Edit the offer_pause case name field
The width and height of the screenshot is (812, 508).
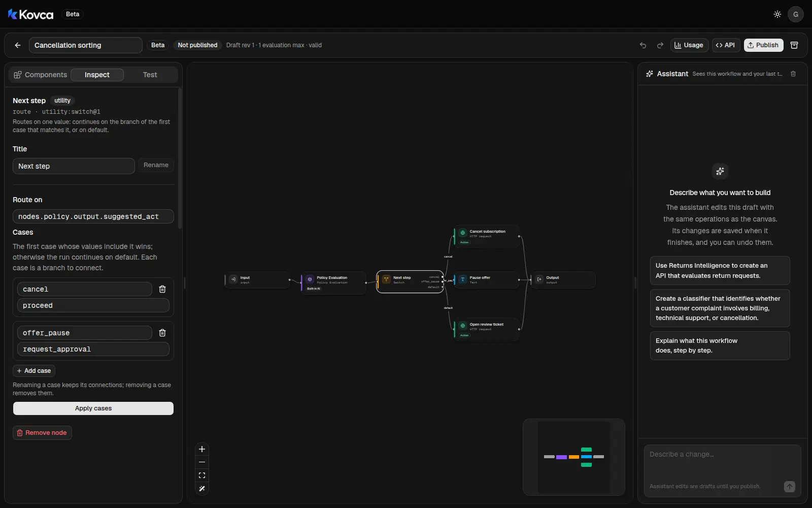[85, 333]
